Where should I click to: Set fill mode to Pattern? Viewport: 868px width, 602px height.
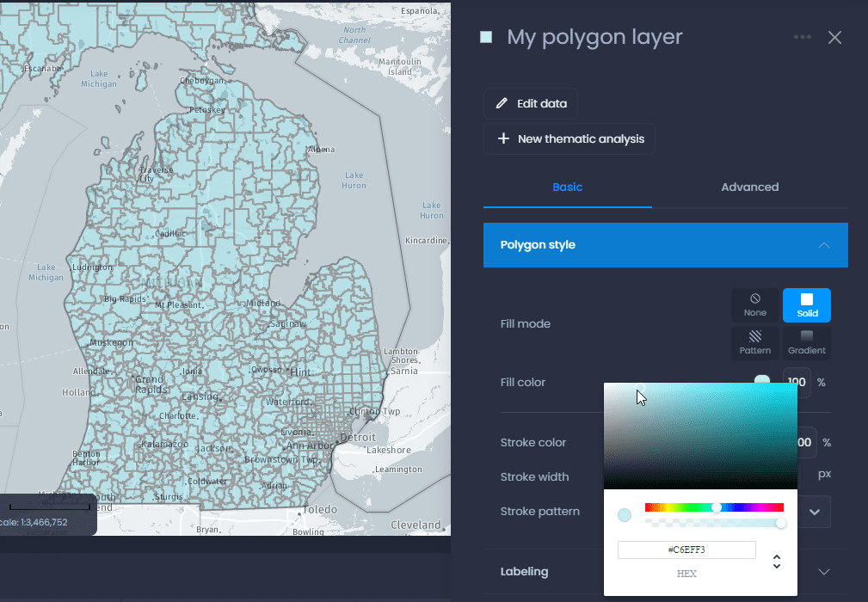pyautogui.click(x=755, y=342)
